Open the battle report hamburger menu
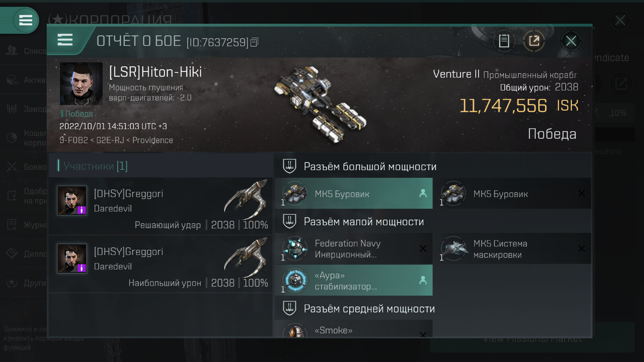Image resolution: width=644 pixels, height=362 pixels. click(65, 40)
